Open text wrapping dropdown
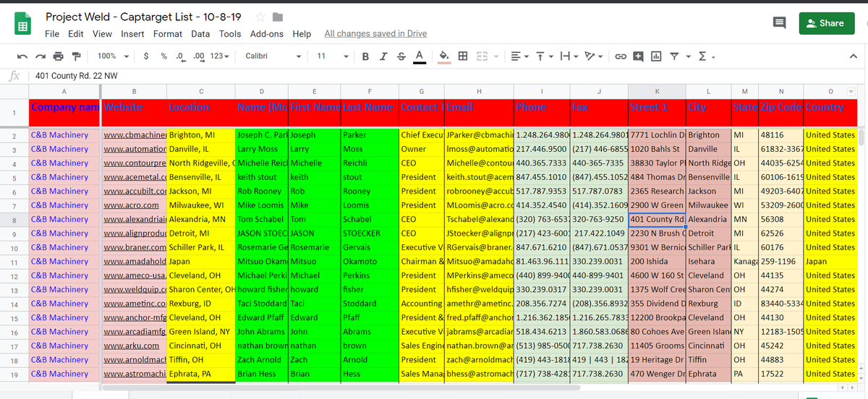868x399 pixels. (x=570, y=56)
